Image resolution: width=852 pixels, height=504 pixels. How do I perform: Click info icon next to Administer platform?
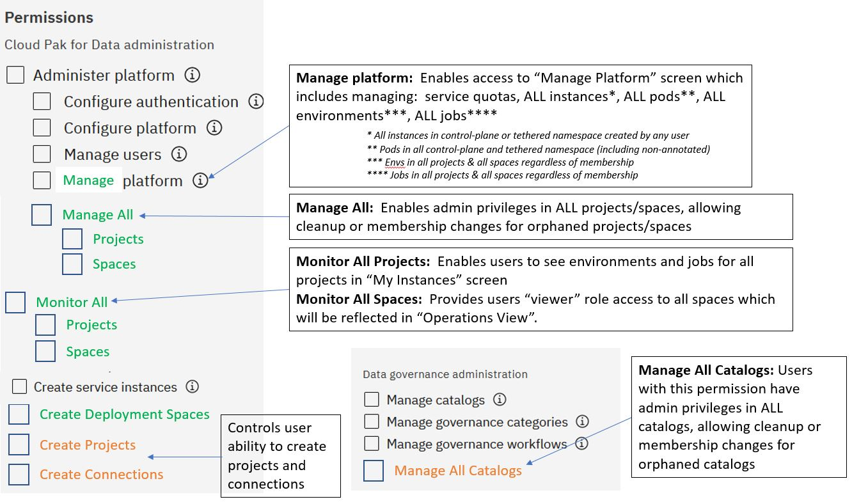(192, 75)
